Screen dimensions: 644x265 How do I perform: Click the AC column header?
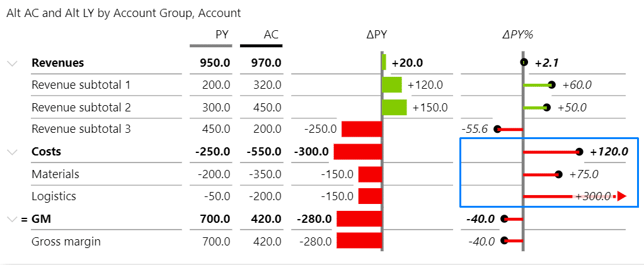click(271, 35)
